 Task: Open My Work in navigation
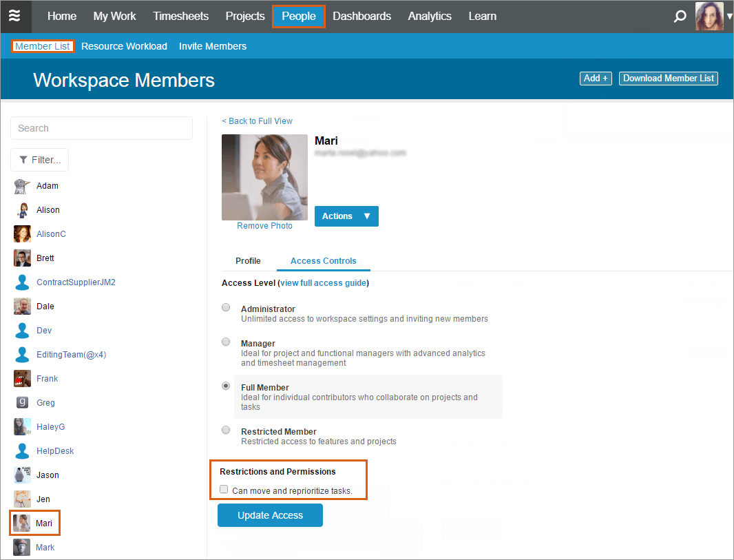(x=115, y=17)
